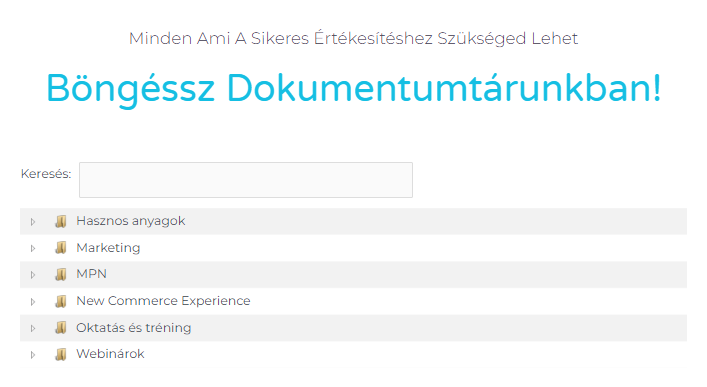The image size is (707, 387).
Task: Focus the Keresés search input field
Action: coord(246,180)
